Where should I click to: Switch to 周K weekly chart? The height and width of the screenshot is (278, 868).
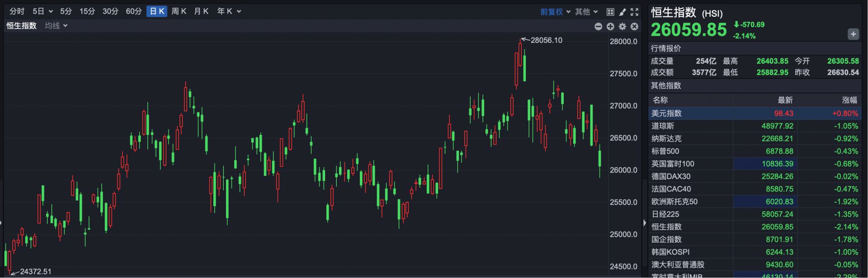pos(179,11)
